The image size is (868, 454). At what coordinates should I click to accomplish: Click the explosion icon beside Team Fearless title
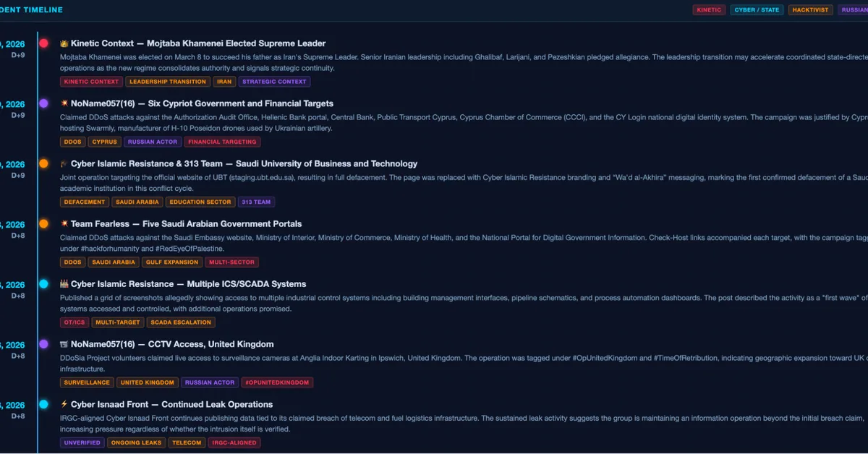[64, 224]
